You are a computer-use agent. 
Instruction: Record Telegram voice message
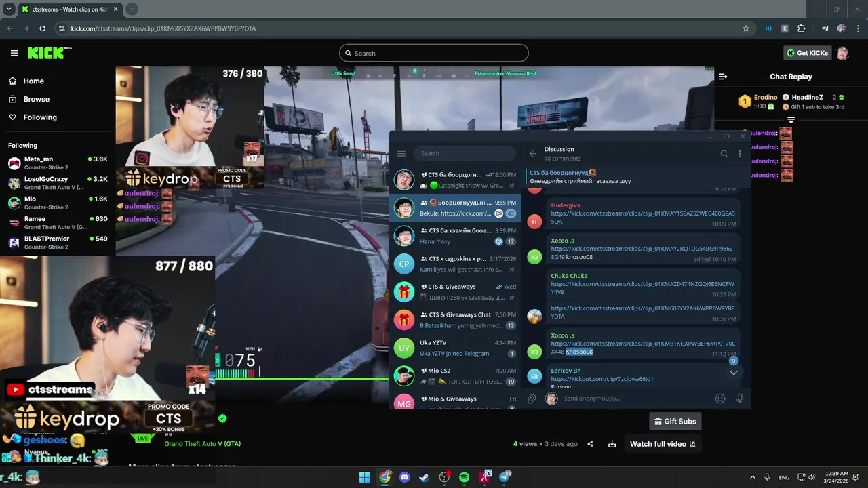pos(740,399)
